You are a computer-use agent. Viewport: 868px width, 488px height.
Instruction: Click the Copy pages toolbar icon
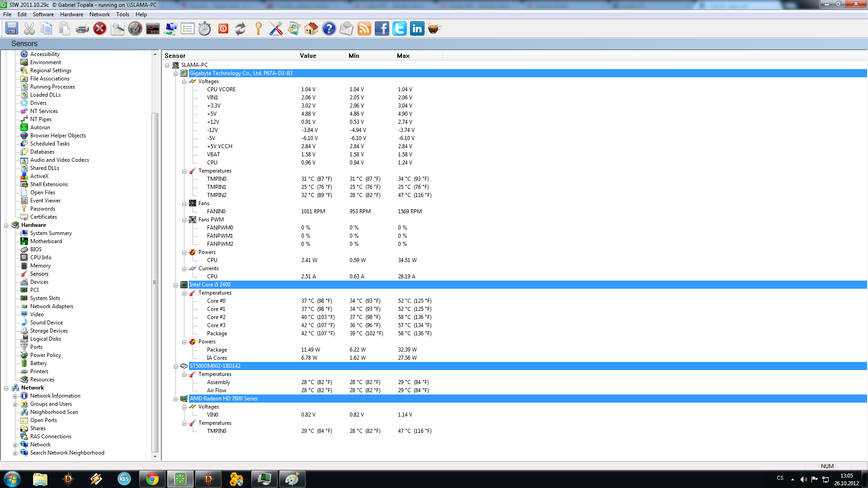pyautogui.click(x=47, y=28)
